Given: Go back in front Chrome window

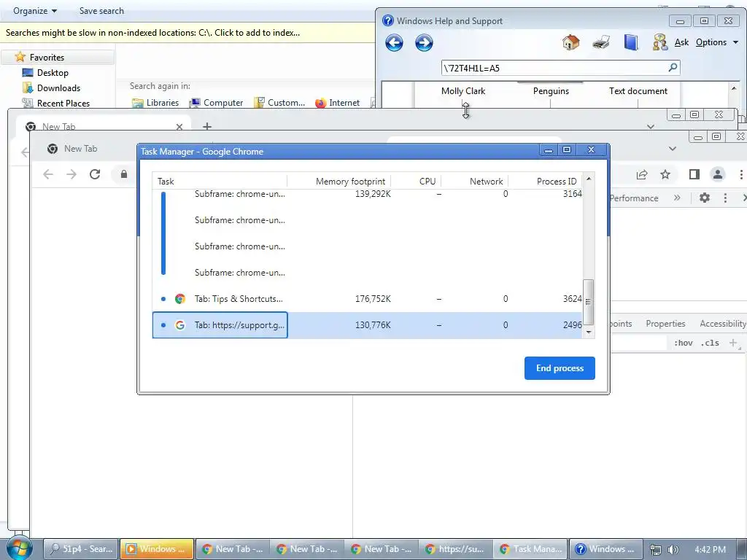Looking at the screenshot, I should click(x=48, y=174).
